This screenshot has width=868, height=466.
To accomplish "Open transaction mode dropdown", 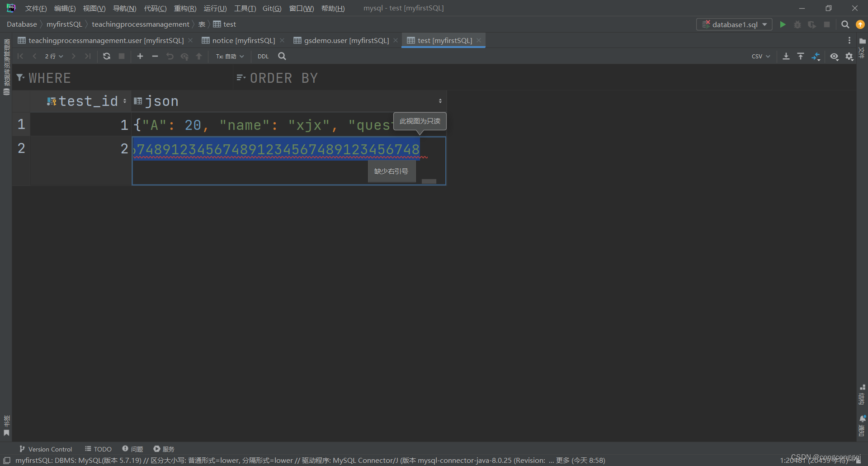I will 230,56.
